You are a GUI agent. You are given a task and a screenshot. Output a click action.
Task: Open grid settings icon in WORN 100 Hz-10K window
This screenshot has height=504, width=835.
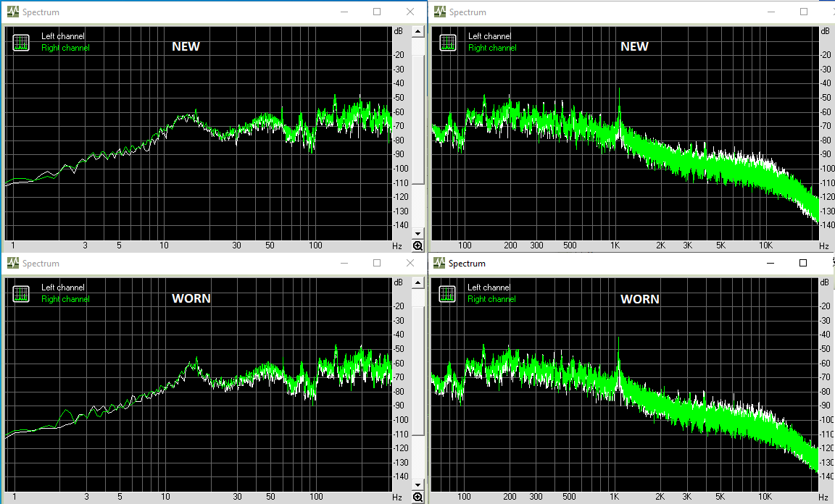pyautogui.click(x=447, y=294)
